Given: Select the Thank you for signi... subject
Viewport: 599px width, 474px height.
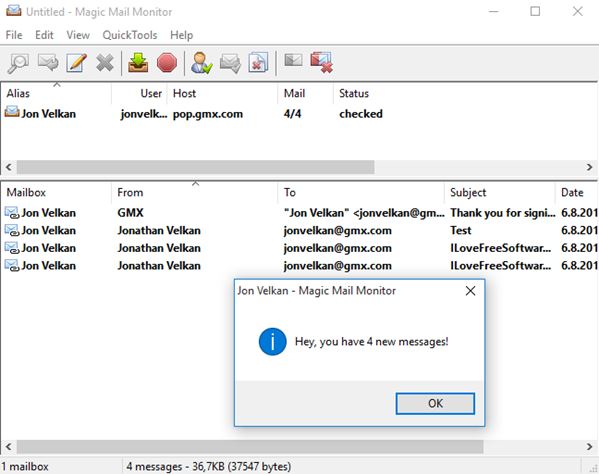Looking at the screenshot, I should 502,213.
